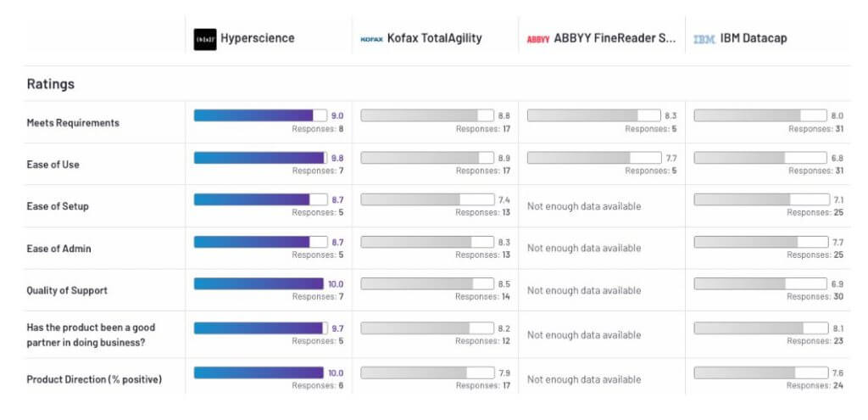Click the Kofax logo icon
868x420 pixels.
[x=371, y=39]
